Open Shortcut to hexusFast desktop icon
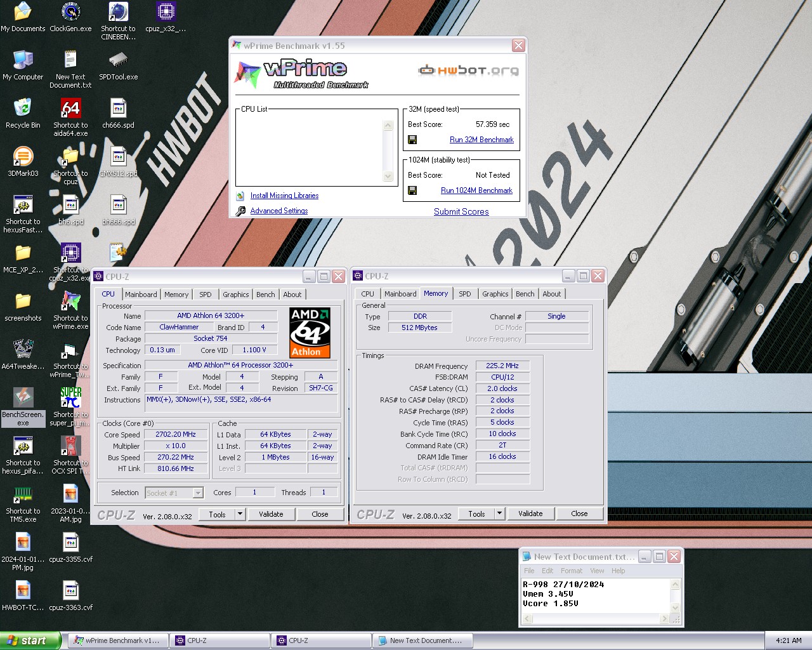The height and width of the screenshot is (650, 812). coord(23,214)
